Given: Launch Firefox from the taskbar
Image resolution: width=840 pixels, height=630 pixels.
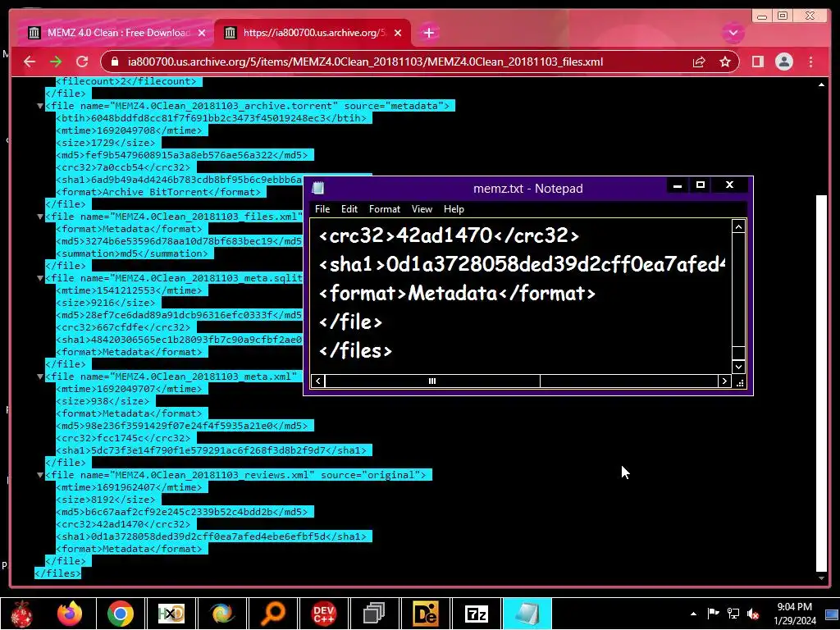Looking at the screenshot, I should (70, 614).
